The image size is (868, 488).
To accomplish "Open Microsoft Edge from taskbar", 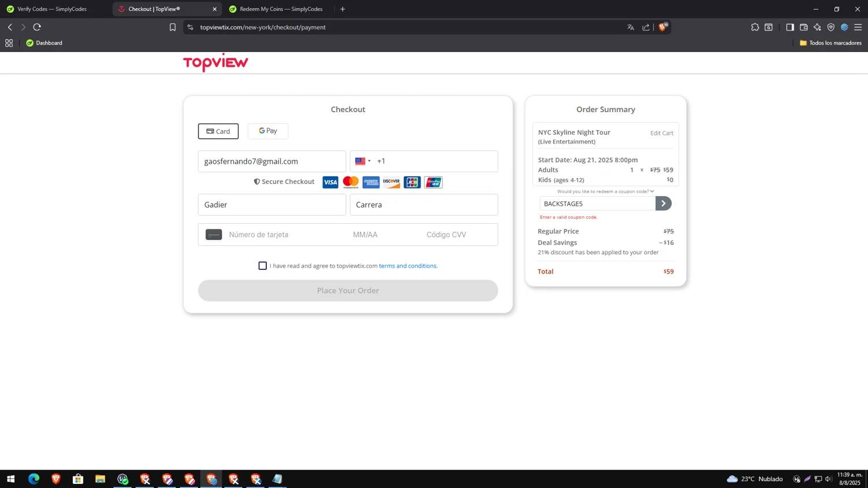I will (34, 479).
